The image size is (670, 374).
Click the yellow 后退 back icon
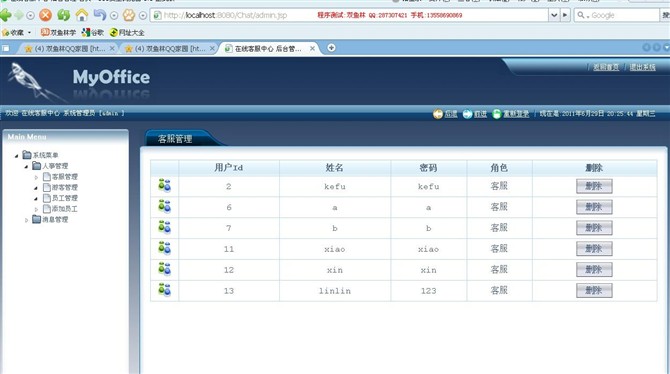[x=438, y=114]
